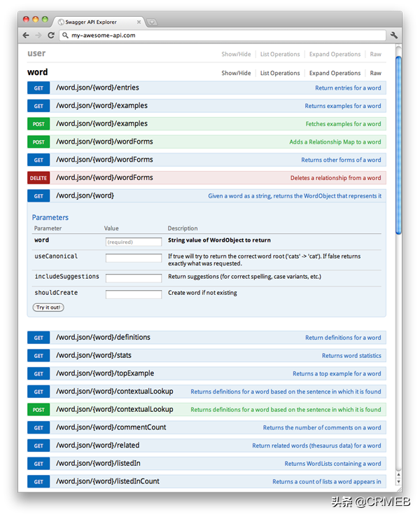Viewport: 420px width, 517px height.
Task: Collapse the word resource heading
Action: click(x=38, y=72)
